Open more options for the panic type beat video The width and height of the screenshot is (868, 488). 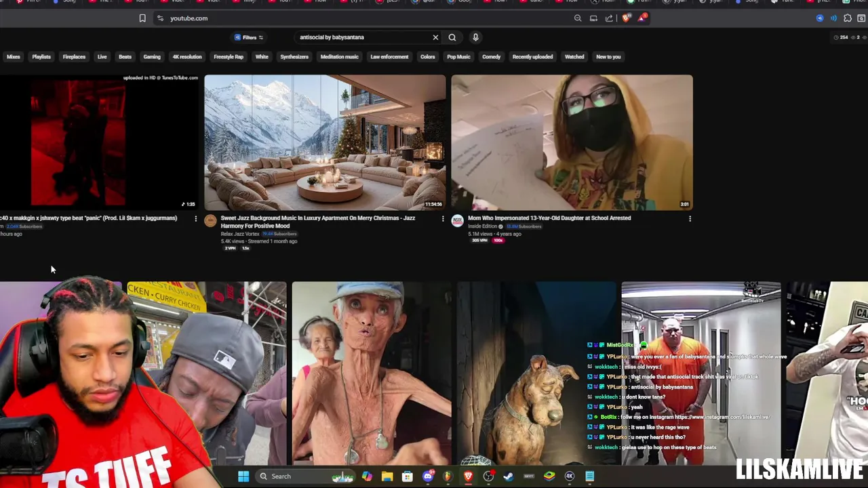196,218
